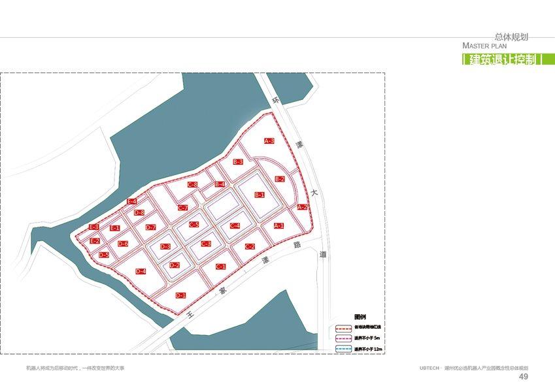The image size is (555, 392).
Task: Click plot label A-1
Action: tap(278, 225)
